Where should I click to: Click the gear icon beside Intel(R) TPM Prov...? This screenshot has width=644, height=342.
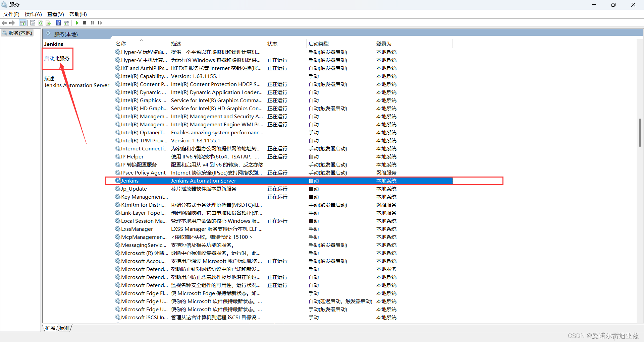click(118, 140)
